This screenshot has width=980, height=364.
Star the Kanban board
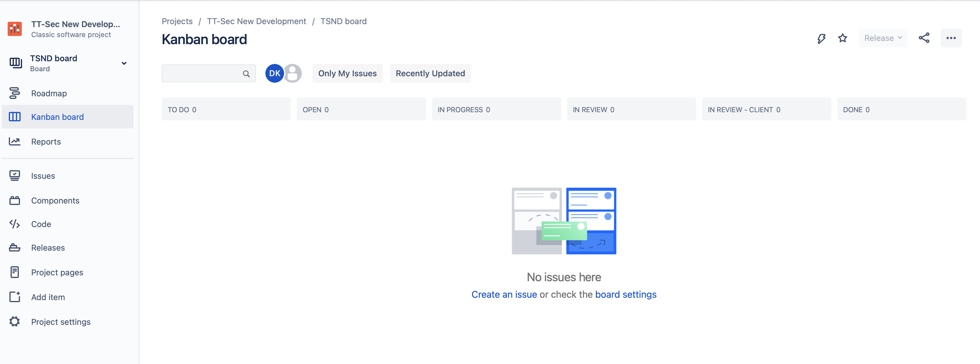pyautogui.click(x=843, y=38)
